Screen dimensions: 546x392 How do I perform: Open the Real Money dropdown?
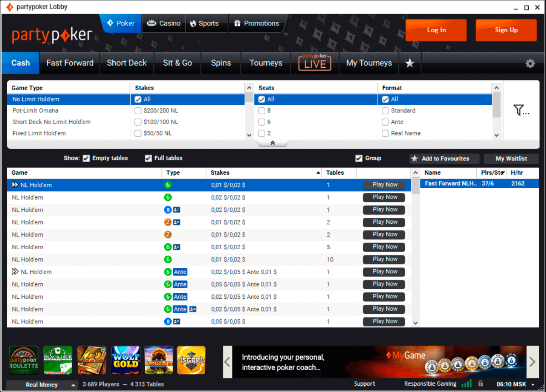coord(42,385)
